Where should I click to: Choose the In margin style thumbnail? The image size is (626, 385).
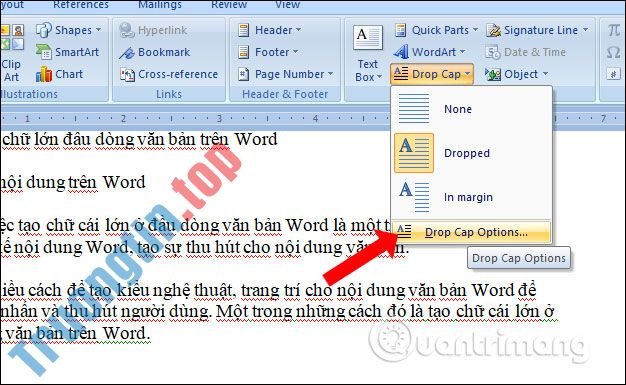tap(414, 197)
